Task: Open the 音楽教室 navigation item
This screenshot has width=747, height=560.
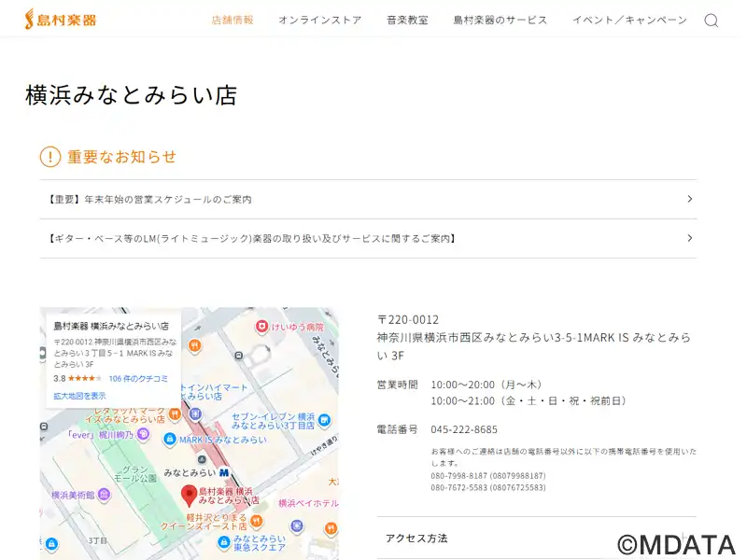Action: coord(407,21)
